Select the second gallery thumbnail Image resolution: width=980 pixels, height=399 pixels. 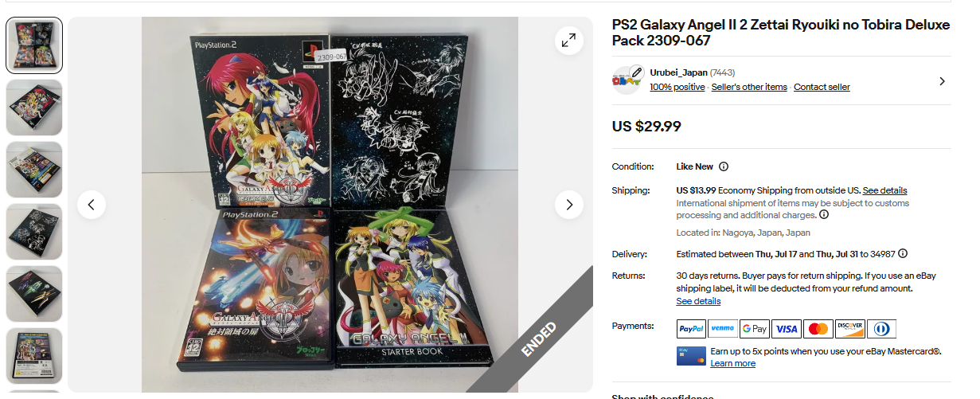pos(34,108)
